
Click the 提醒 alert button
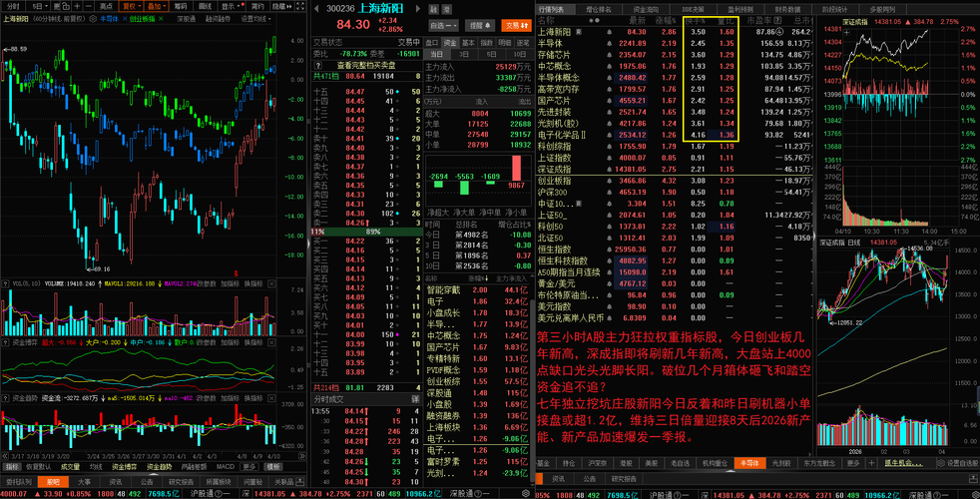point(479,26)
